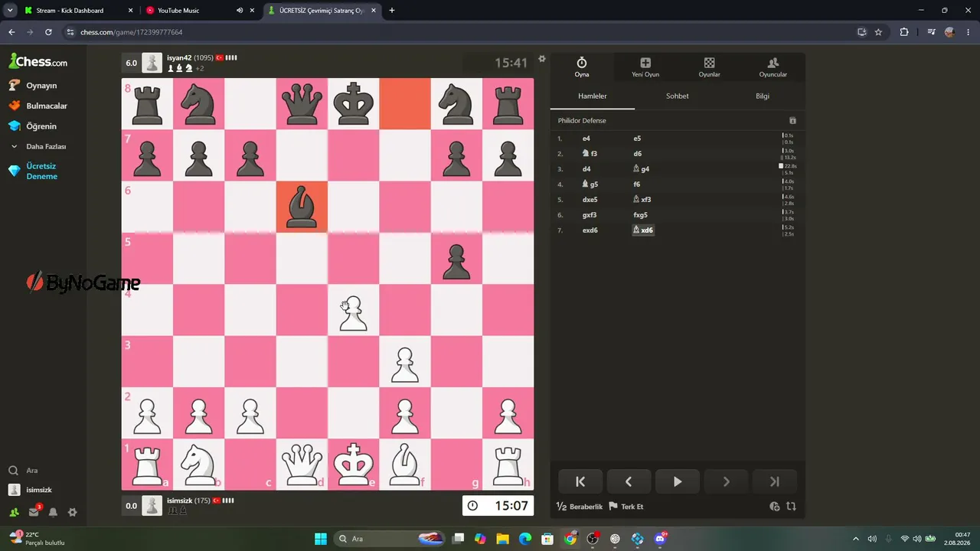Open the tab search dropdown arrow
The width and height of the screenshot is (980, 551).
(10, 11)
